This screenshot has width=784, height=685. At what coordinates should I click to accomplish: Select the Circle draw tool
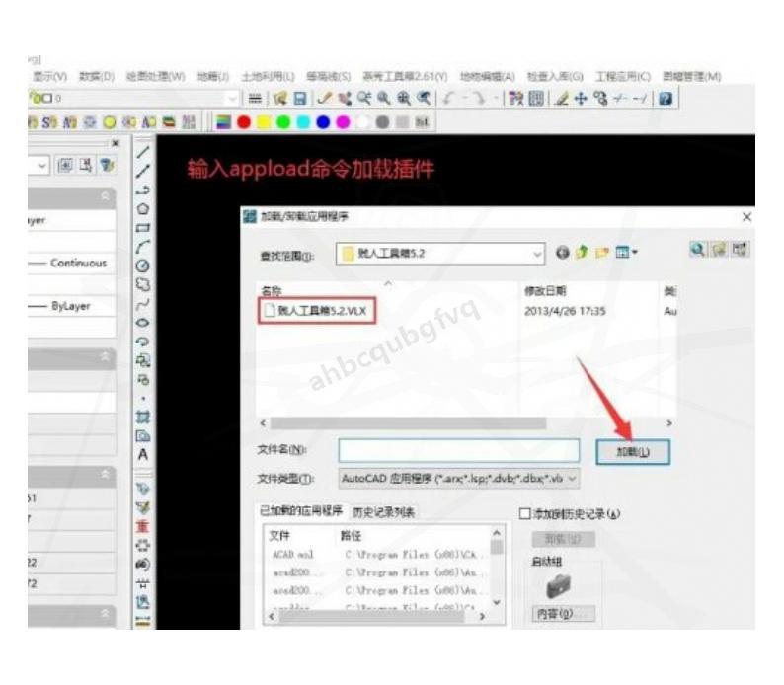(143, 266)
